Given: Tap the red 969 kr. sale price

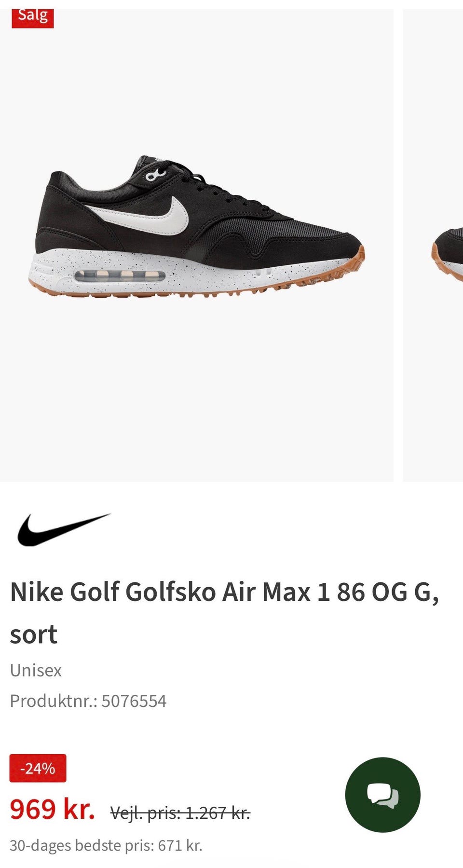Looking at the screenshot, I should pyautogui.click(x=53, y=809).
